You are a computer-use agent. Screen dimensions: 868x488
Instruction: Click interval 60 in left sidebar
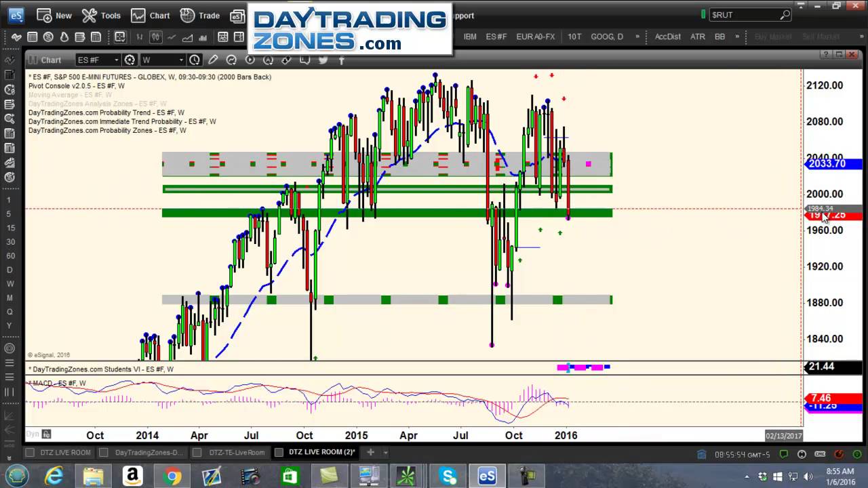[9, 256]
